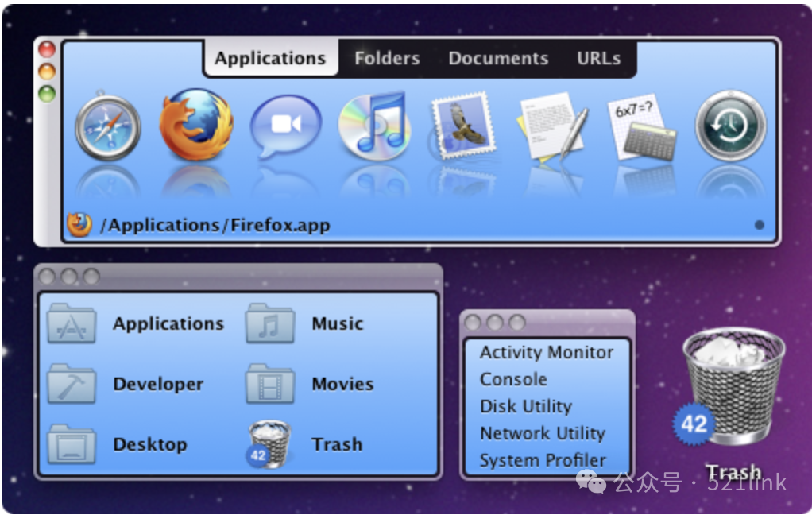
Task: Select the Desktop folder label
Action: click(x=149, y=444)
